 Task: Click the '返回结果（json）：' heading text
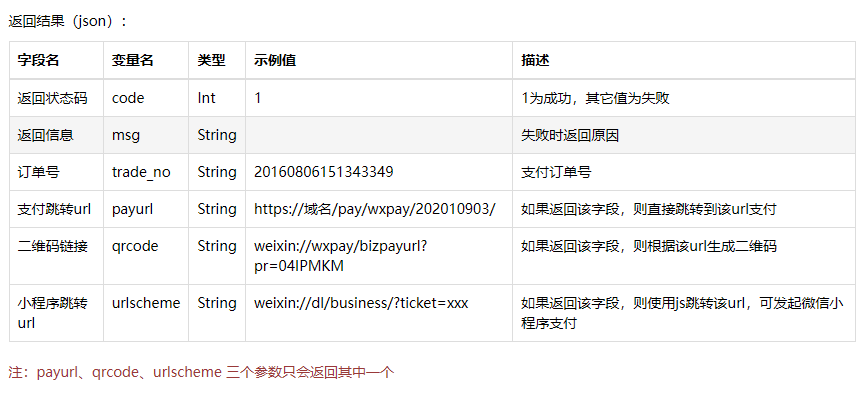68,22
